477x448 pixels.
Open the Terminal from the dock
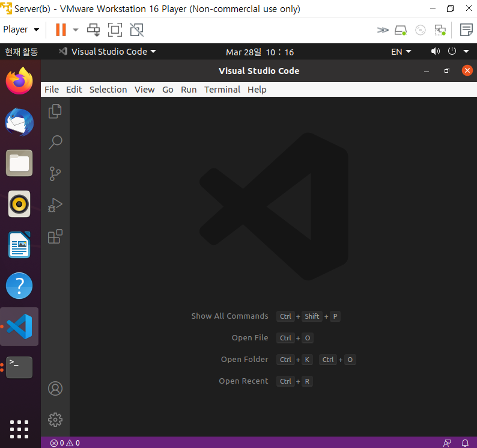19,367
